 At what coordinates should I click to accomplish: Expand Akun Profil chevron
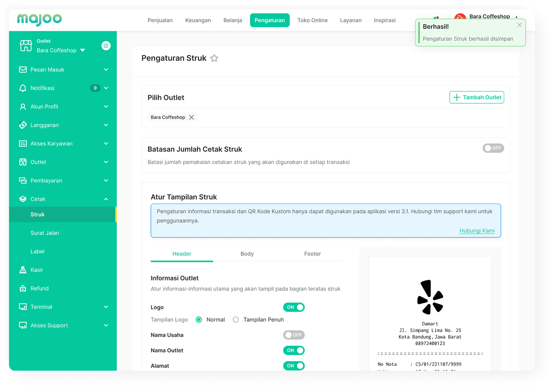click(106, 106)
